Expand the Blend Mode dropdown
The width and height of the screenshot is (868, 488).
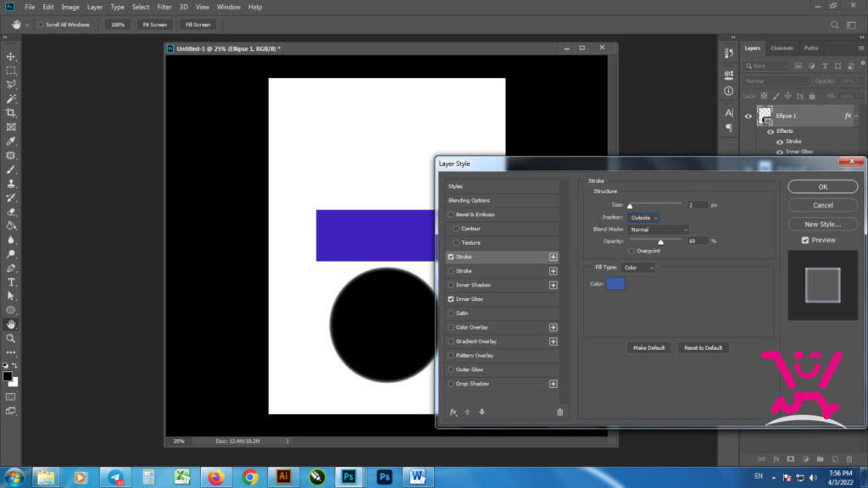659,230
